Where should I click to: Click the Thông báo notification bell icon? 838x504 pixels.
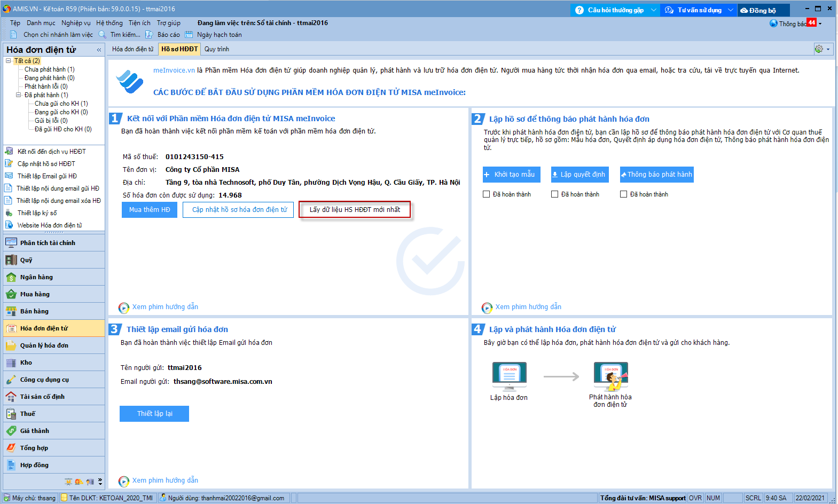(x=773, y=23)
